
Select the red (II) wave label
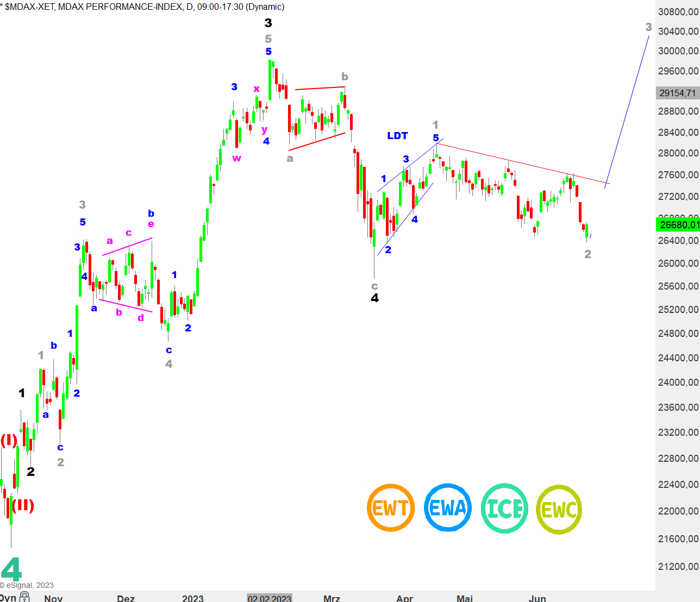coord(23,505)
